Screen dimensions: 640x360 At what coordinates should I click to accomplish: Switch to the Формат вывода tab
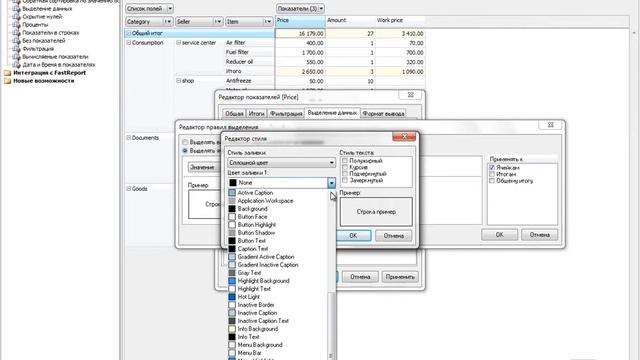point(384,113)
